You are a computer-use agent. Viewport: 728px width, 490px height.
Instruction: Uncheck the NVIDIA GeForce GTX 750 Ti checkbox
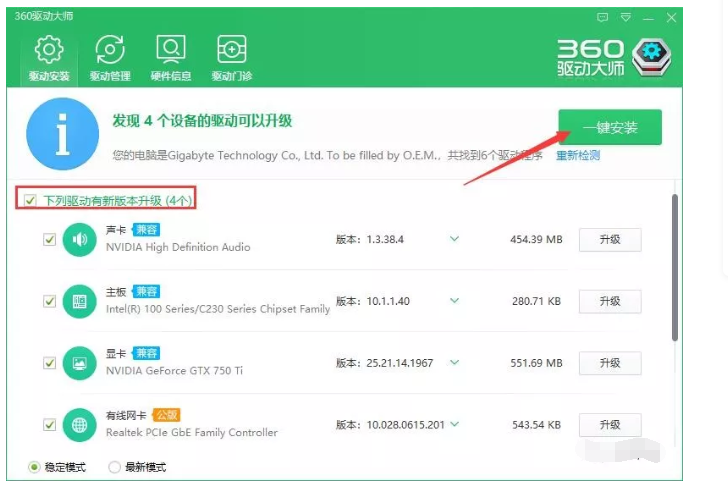point(49,363)
